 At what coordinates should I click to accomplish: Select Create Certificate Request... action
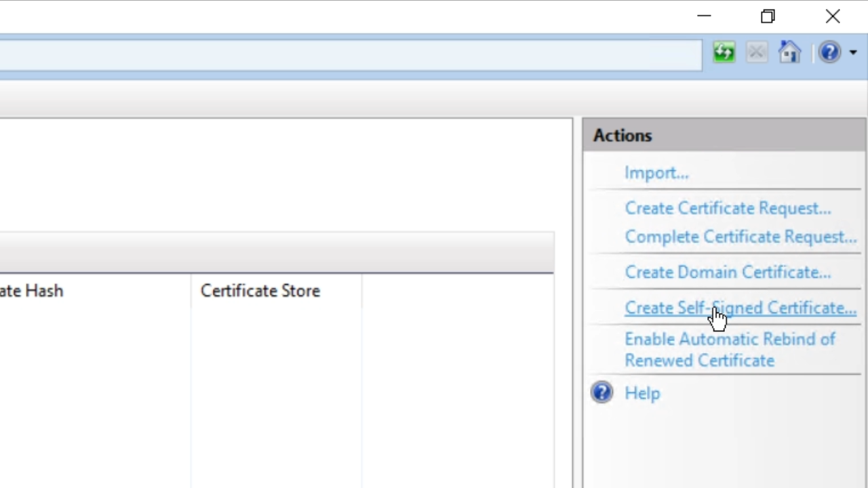point(728,208)
